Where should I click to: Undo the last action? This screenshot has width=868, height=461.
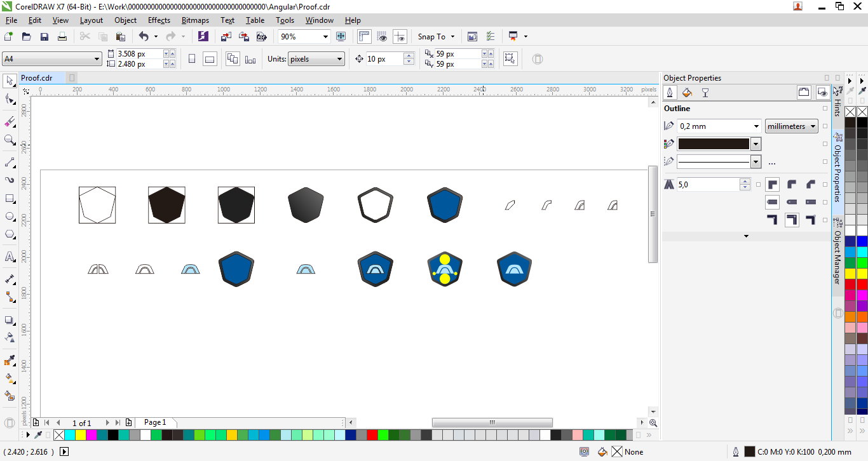tap(144, 37)
